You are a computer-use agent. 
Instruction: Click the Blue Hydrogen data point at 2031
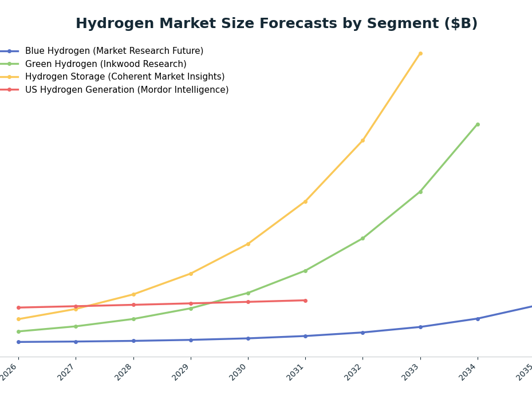coord(305,336)
